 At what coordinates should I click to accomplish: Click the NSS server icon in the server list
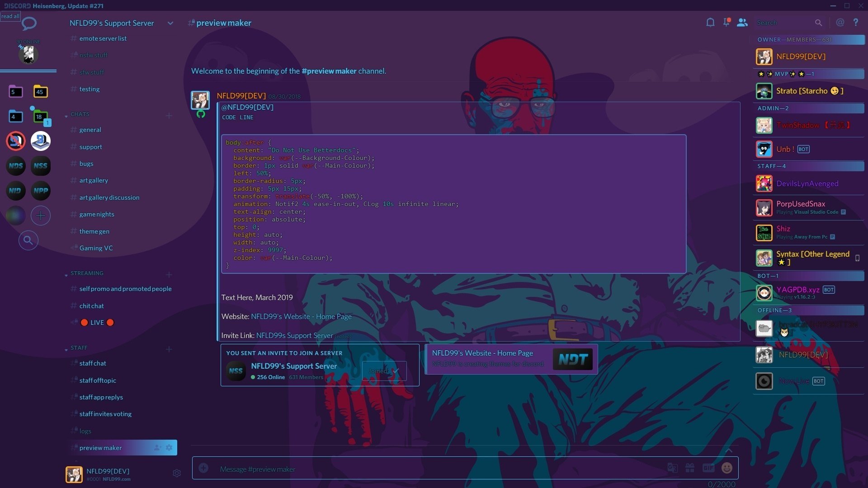(x=40, y=166)
